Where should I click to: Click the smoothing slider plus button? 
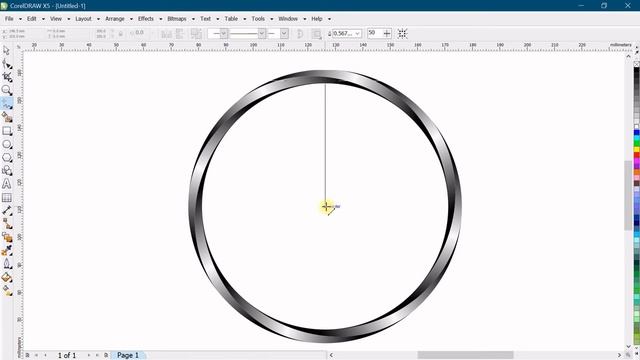[x=387, y=33]
